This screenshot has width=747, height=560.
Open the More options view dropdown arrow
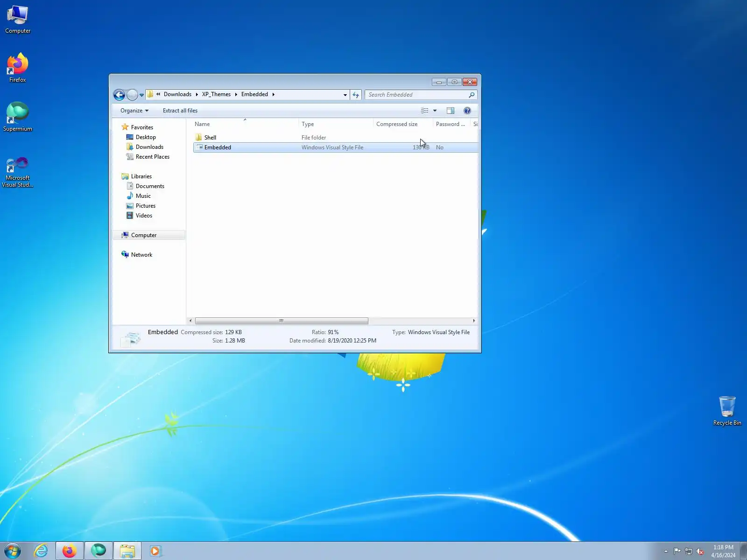tap(435, 111)
